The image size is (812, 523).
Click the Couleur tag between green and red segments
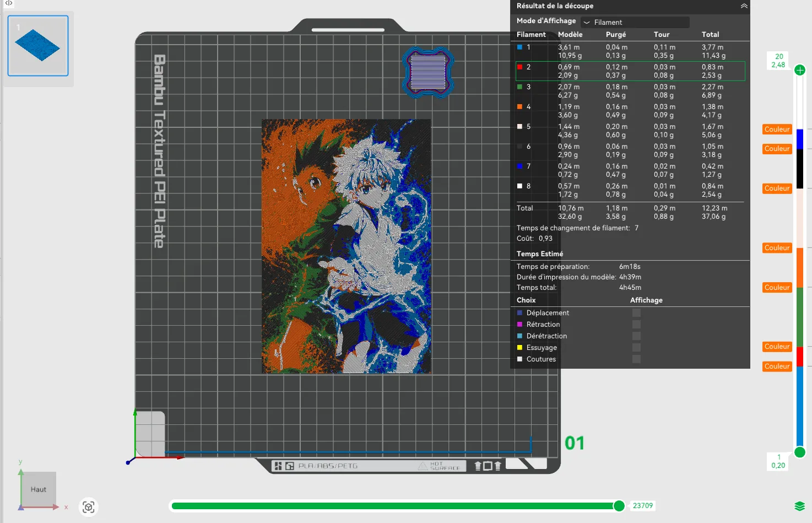[x=777, y=347]
